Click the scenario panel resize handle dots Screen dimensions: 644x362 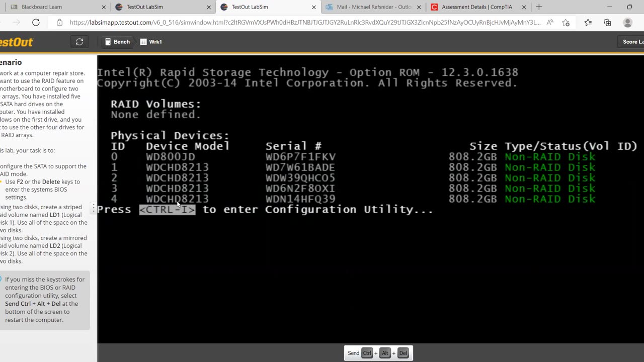(94, 208)
